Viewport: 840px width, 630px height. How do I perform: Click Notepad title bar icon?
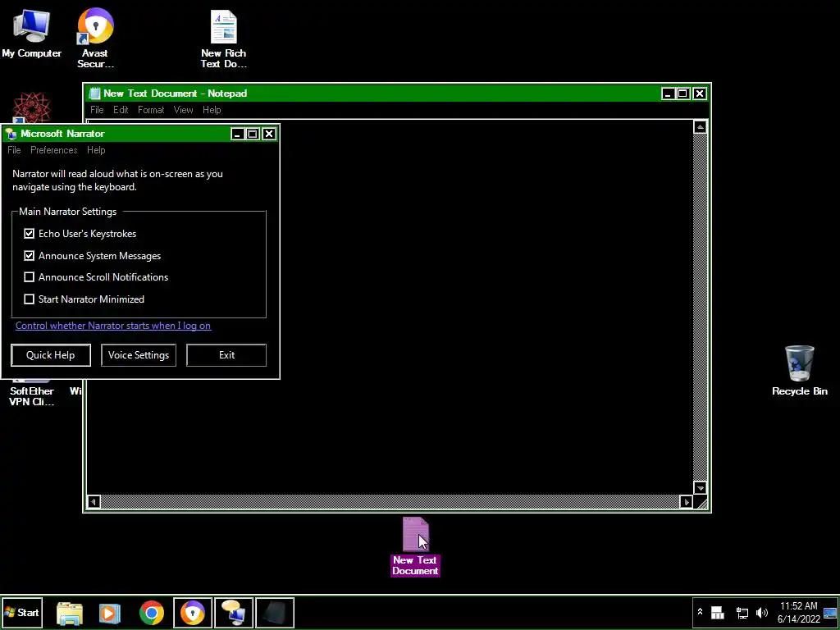(95, 94)
